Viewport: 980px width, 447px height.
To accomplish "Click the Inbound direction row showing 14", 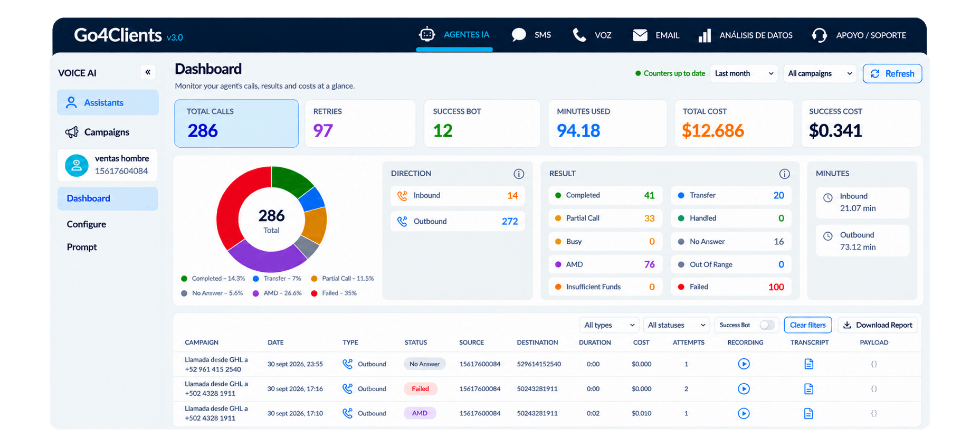I will tap(458, 195).
